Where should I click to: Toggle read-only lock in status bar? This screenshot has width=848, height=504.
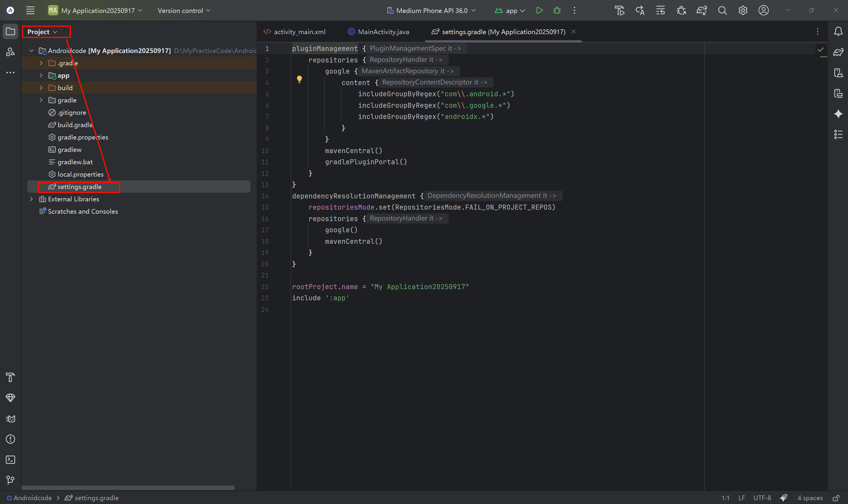click(836, 498)
